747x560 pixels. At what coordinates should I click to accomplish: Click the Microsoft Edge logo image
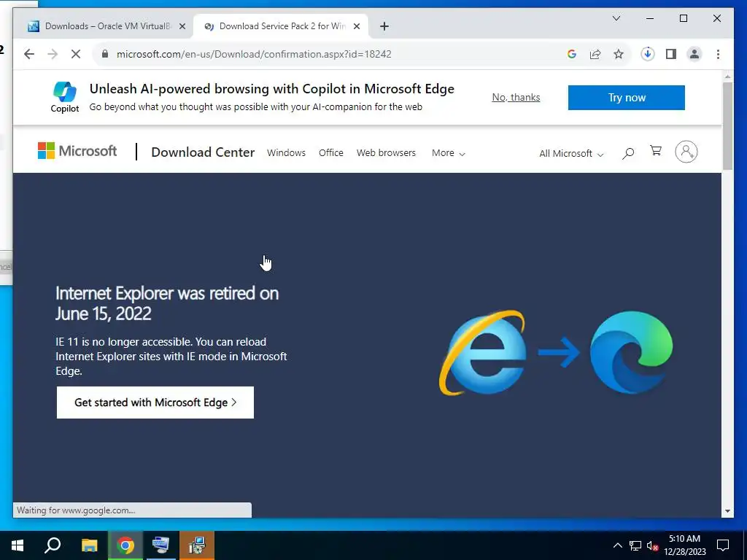(631, 352)
